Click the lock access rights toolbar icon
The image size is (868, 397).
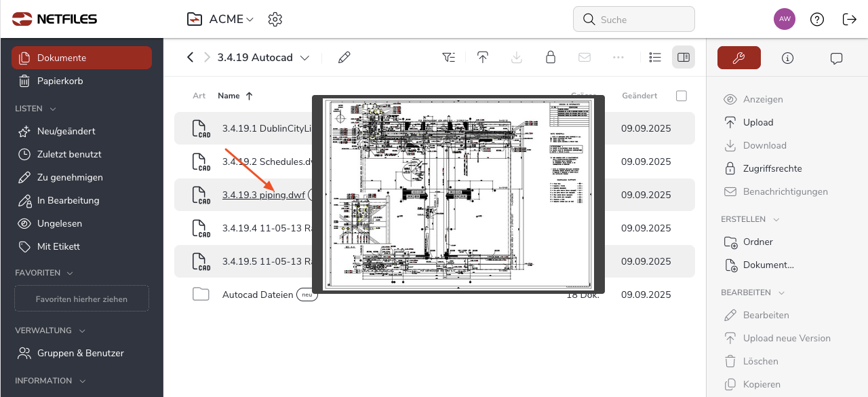coord(551,58)
